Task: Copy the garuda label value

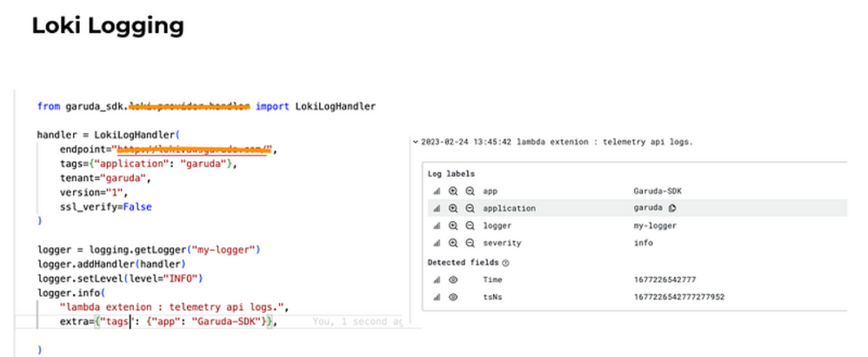Action: [x=672, y=208]
